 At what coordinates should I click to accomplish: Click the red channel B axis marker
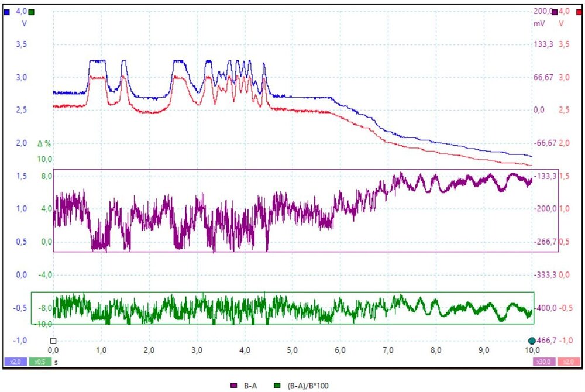tap(579, 12)
